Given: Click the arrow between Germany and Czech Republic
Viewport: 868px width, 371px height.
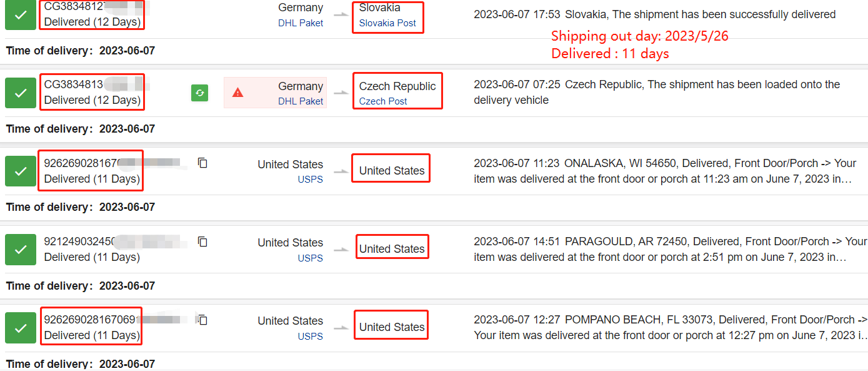Looking at the screenshot, I should point(341,93).
